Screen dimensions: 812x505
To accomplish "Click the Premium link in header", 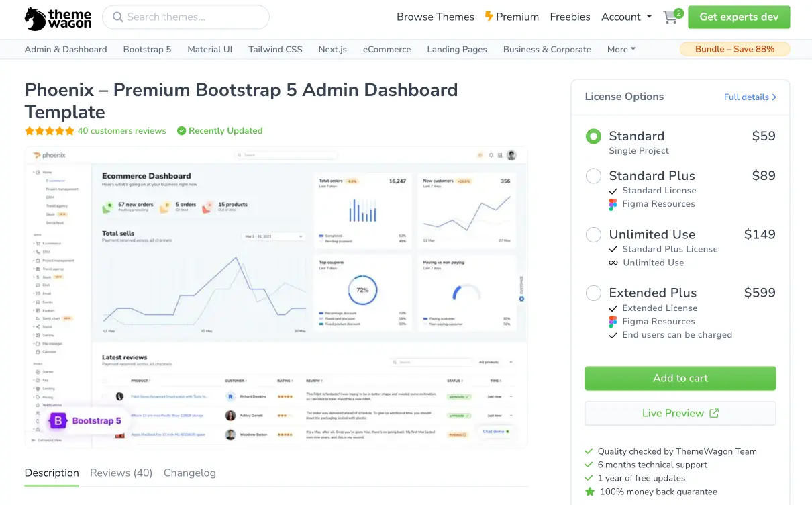I will pyautogui.click(x=512, y=17).
